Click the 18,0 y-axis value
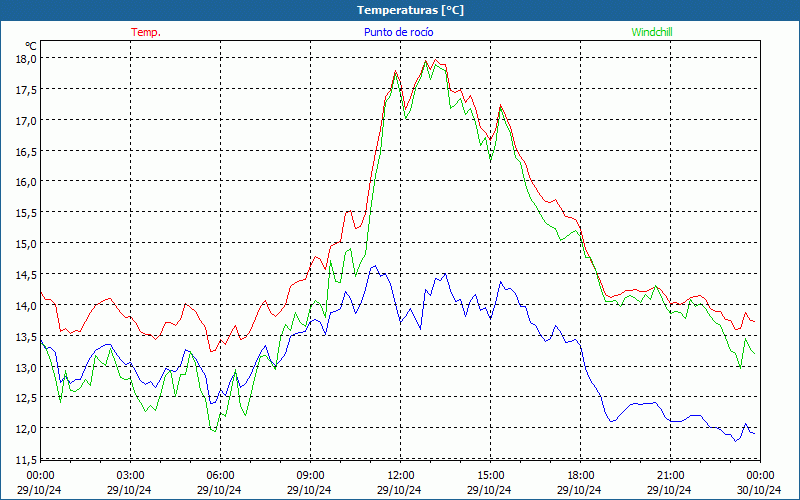 (26, 59)
